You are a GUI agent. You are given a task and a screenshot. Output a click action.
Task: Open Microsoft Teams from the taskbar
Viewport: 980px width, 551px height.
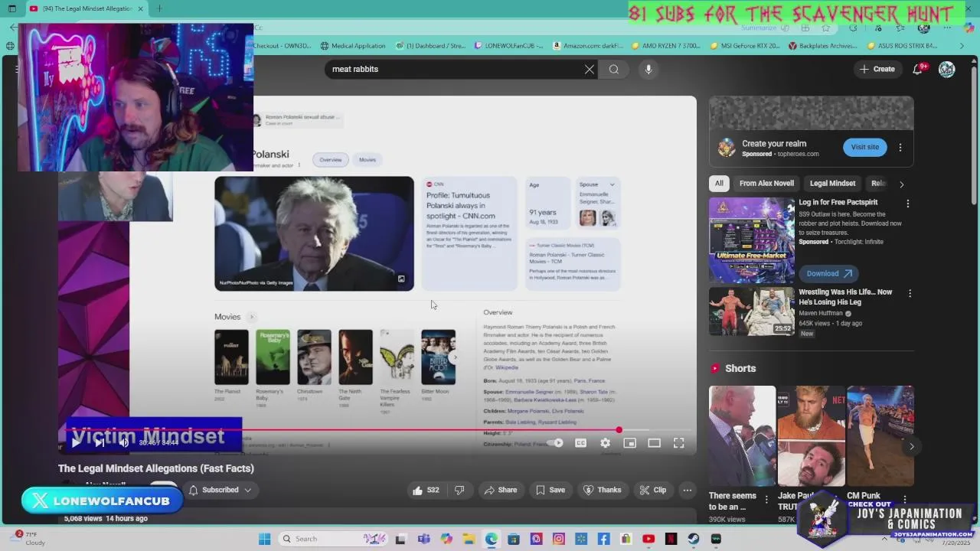point(423,539)
